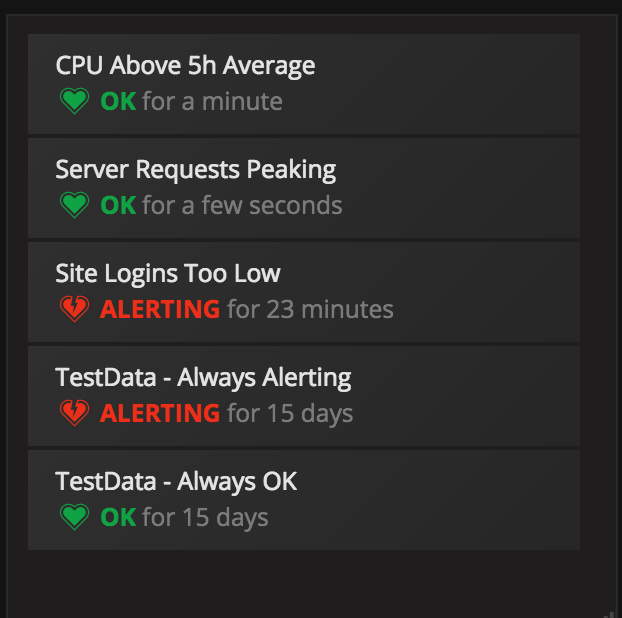This screenshot has height=618, width=622.
Task: Open the CPU Above 5h Average alert
Action: coord(185,66)
